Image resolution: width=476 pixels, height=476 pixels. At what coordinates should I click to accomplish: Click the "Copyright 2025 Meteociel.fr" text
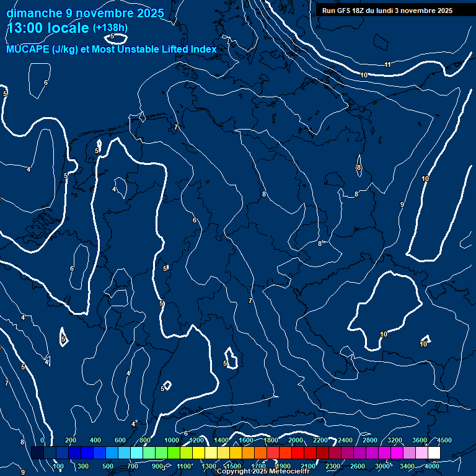coord(263,471)
